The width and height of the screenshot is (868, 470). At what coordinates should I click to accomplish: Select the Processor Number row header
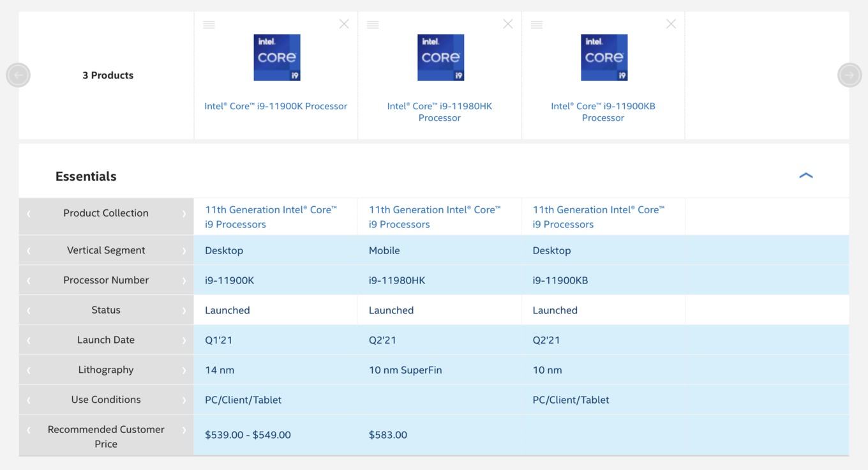point(106,280)
